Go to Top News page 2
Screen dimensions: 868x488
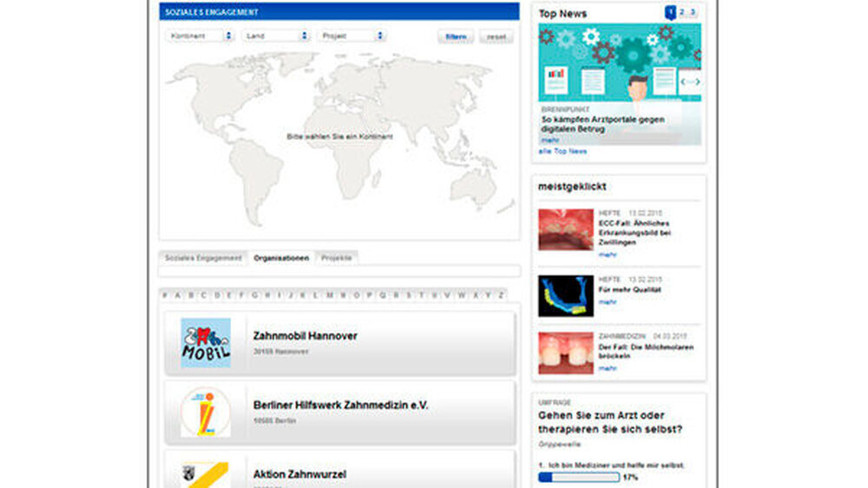click(x=682, y=12)
